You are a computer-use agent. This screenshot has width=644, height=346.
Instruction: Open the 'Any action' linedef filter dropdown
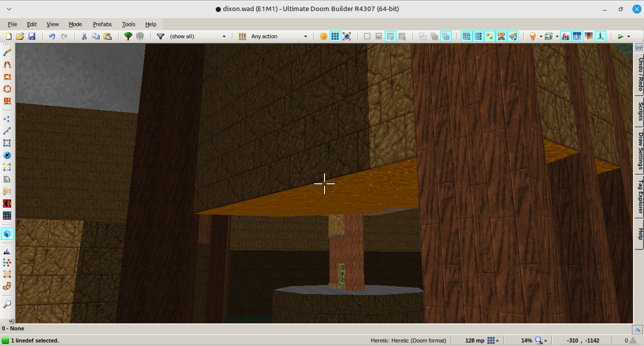click(x=279, y=36)
